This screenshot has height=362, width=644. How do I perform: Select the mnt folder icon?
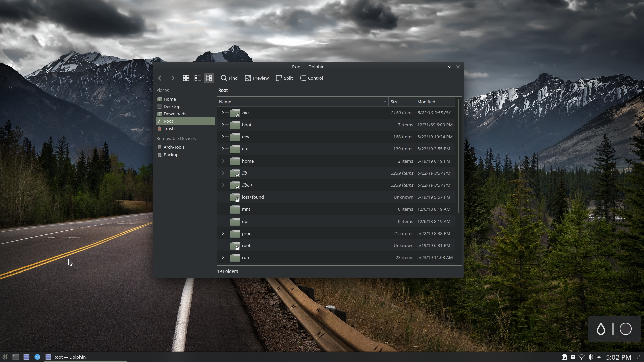235,209
